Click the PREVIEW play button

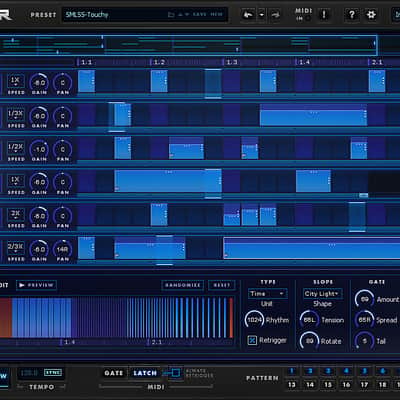pyautogui.click(x=36, y=285)
